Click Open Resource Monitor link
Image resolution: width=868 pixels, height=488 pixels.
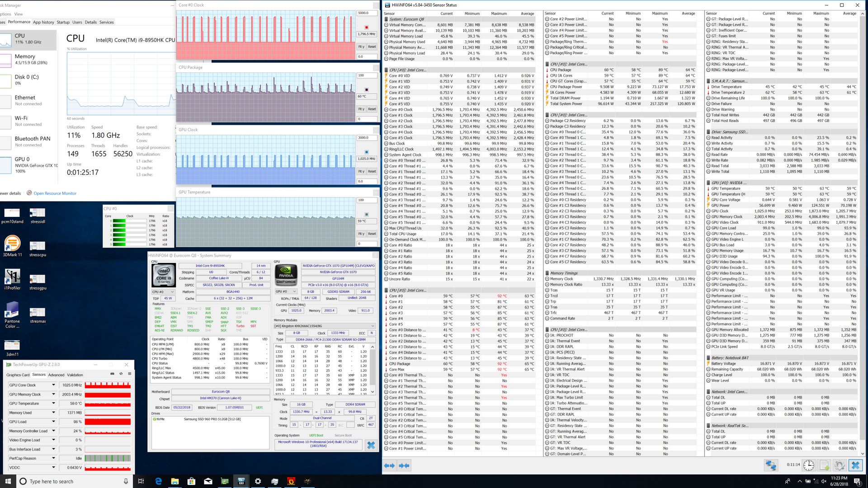pyautogui.click(x=55, y=193)
